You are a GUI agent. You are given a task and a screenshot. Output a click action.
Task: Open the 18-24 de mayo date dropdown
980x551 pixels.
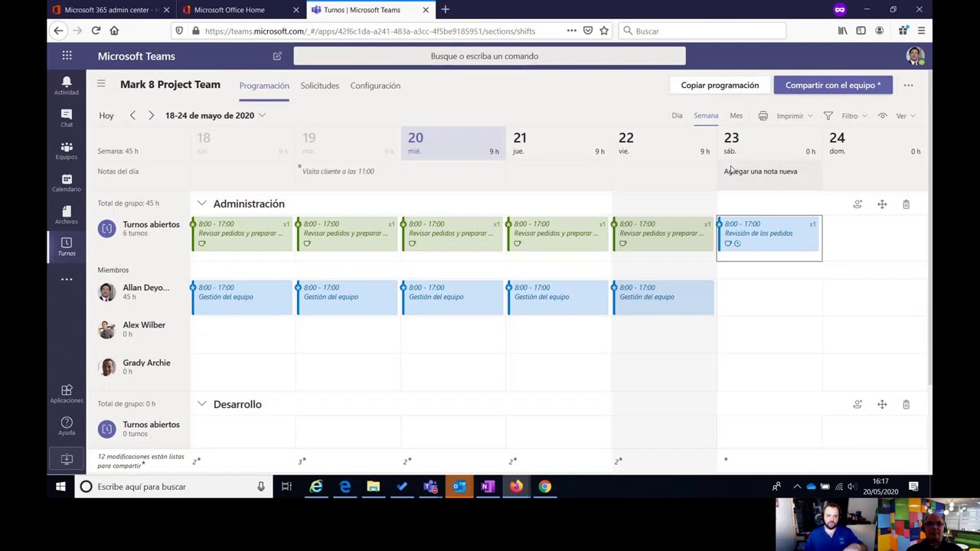(x=215, y=116)
